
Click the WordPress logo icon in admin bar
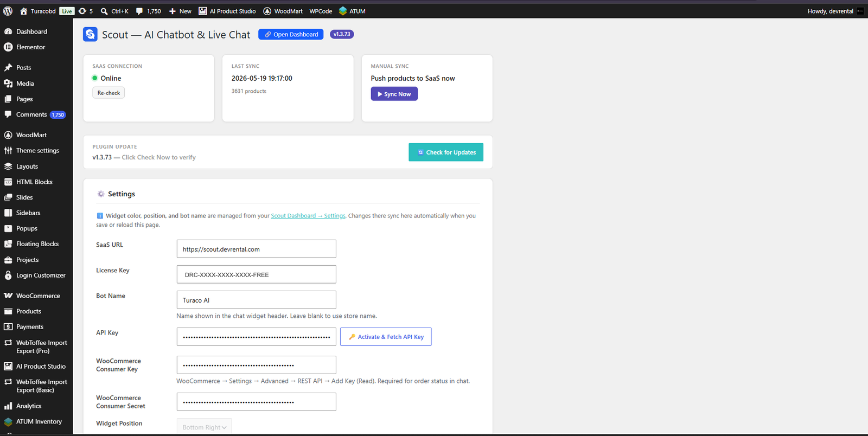pyautogui.click(x=8, y=11)
